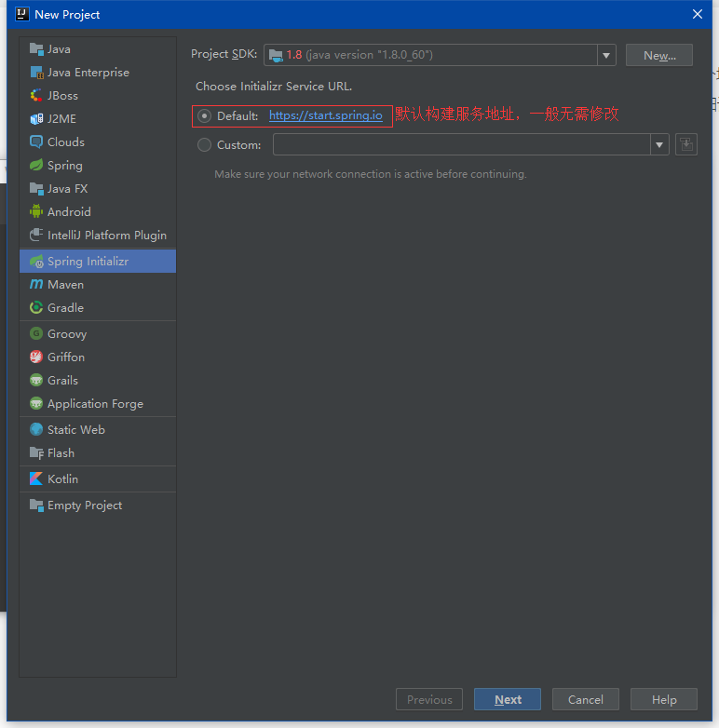Select Java FX label in list
Image resolution: width=719 pixels, height=728 pixels.
68,188
